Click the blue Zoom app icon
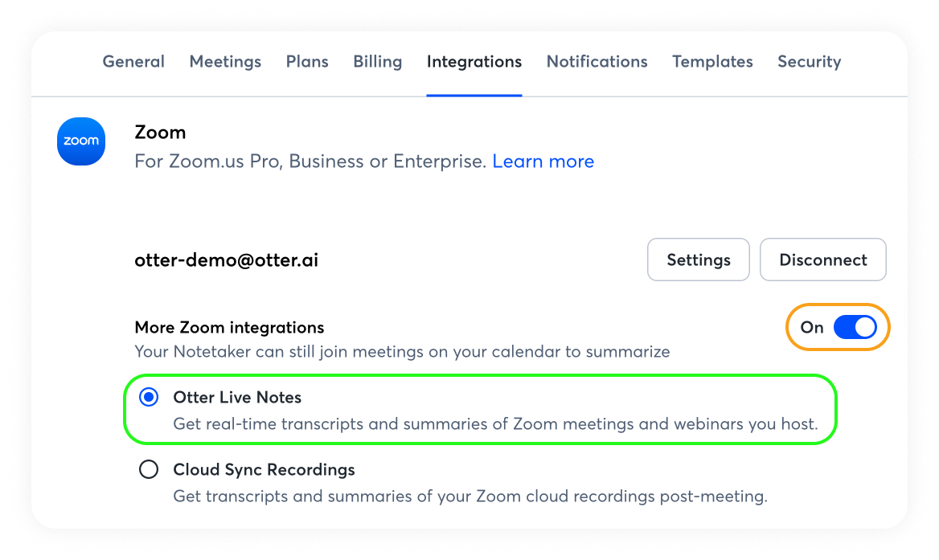 81,141
